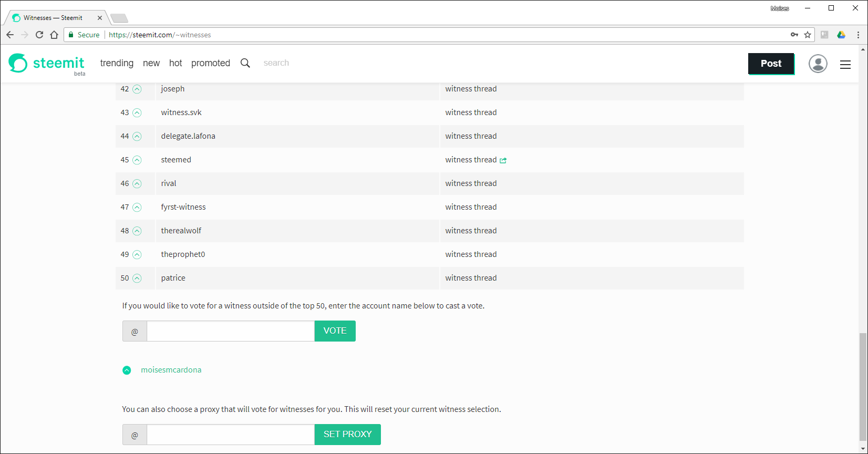Click the grey extension icon next to star
Image resolution: width=868 pixels, height=454 pixels.
824,35
